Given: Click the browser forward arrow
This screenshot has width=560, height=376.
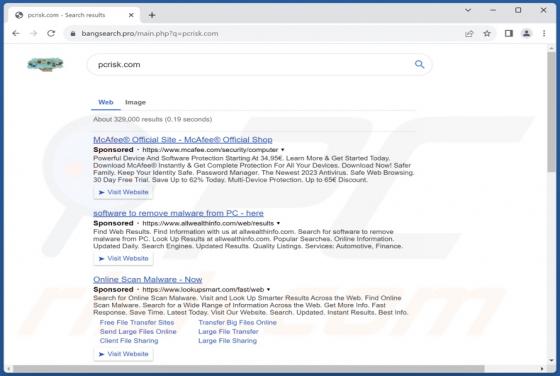Looking at the screenshot, I should pos(34,34).
